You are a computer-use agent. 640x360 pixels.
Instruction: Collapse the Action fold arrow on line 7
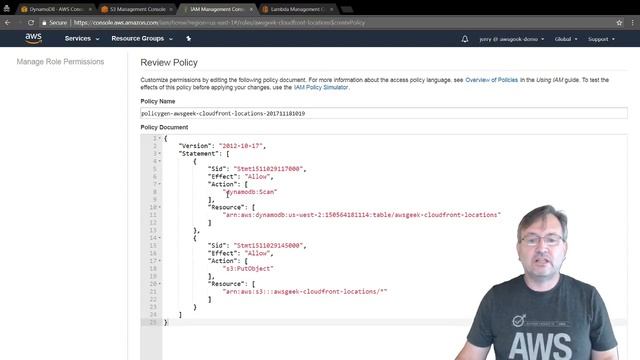point(160,184)
